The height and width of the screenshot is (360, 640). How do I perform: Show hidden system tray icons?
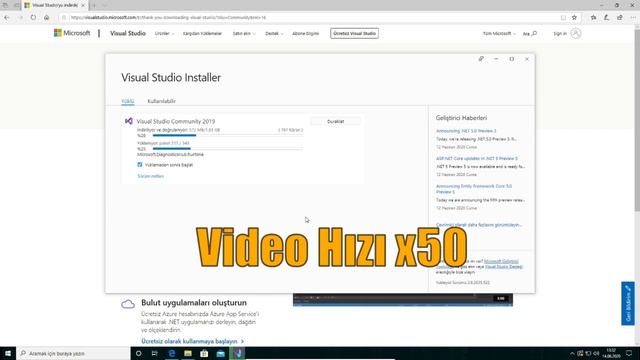coord(572,353)
